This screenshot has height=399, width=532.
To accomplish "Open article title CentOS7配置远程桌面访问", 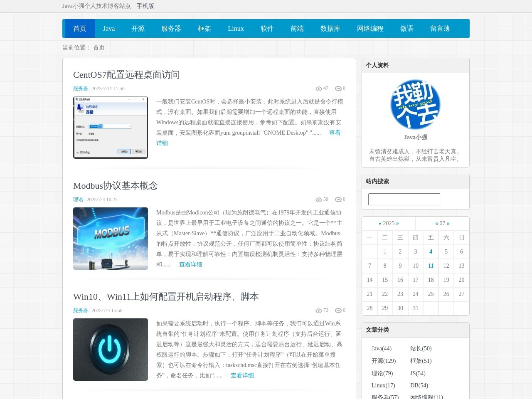I will pyautogui.click(x=126, y=75).
